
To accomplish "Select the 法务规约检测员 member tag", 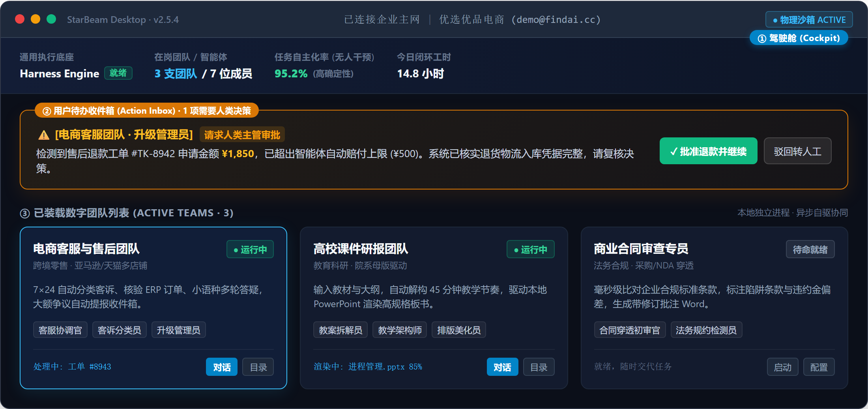I will (706, 330).
